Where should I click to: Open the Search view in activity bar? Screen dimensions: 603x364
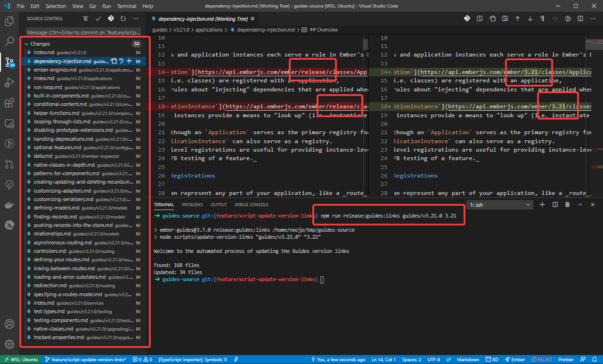pyautogui.click(x=9, y=41)
